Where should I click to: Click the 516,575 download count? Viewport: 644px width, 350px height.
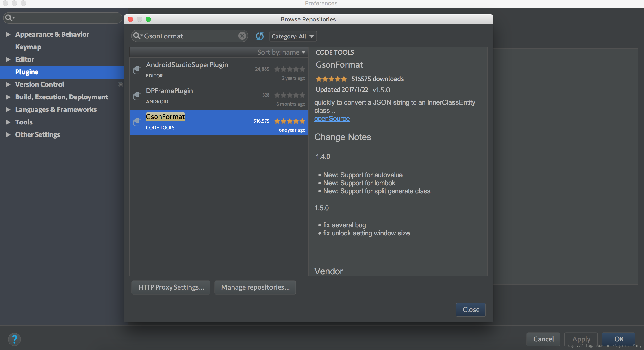click(x=261, y=121)
